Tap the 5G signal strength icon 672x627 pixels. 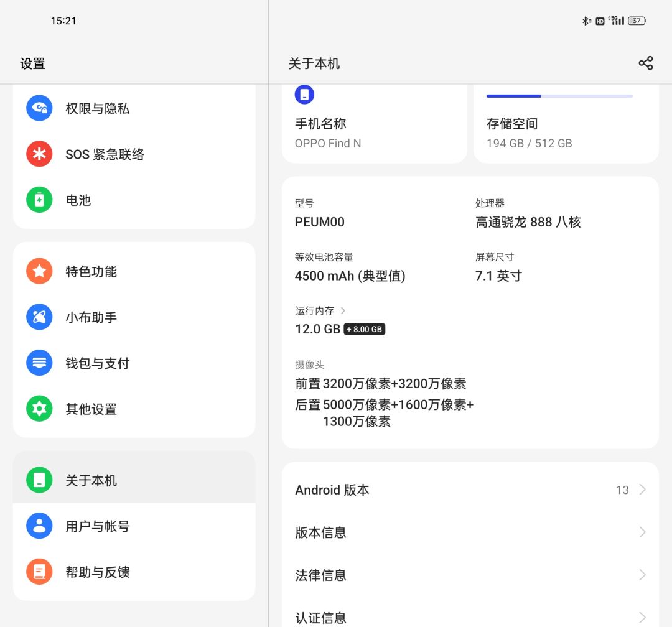pyautogui.click(x=616, y=20)
